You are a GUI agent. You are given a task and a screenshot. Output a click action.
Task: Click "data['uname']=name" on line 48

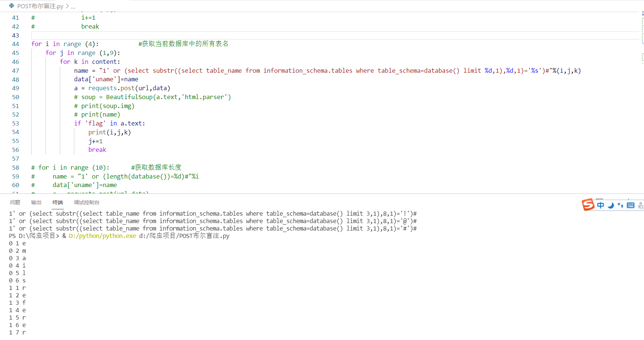(x=106, y=79)
